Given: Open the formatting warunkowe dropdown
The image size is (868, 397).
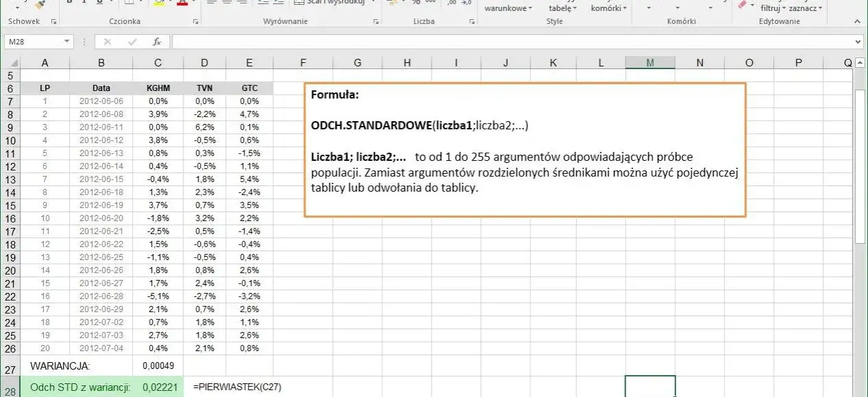Looking at the screenshot, I should click(508, 9).
